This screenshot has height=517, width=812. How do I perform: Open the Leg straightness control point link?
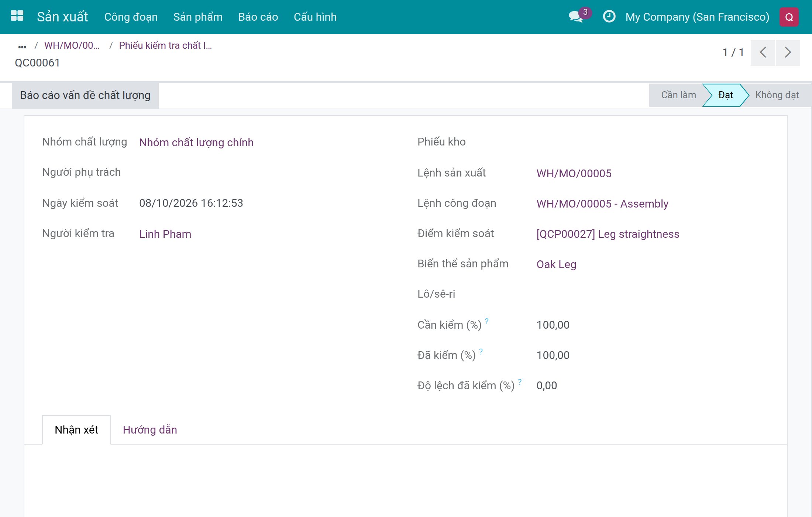click(608, 234)
